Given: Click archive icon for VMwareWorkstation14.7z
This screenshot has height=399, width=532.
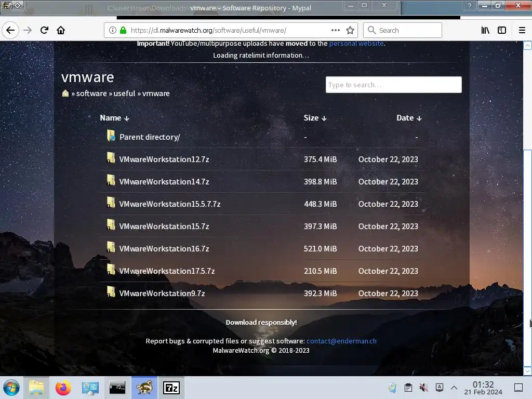Looking at the screenshot, I should 111,180.
